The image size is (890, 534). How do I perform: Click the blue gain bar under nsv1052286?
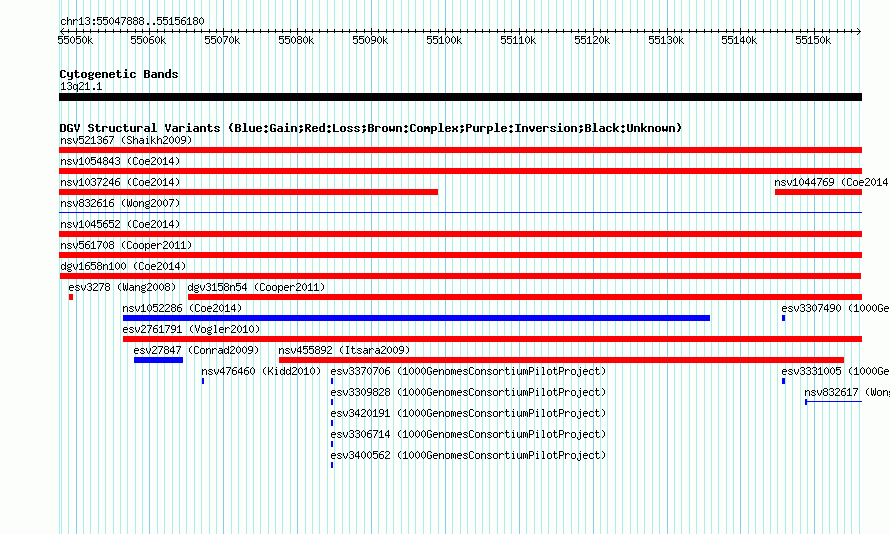coord(416,318)
